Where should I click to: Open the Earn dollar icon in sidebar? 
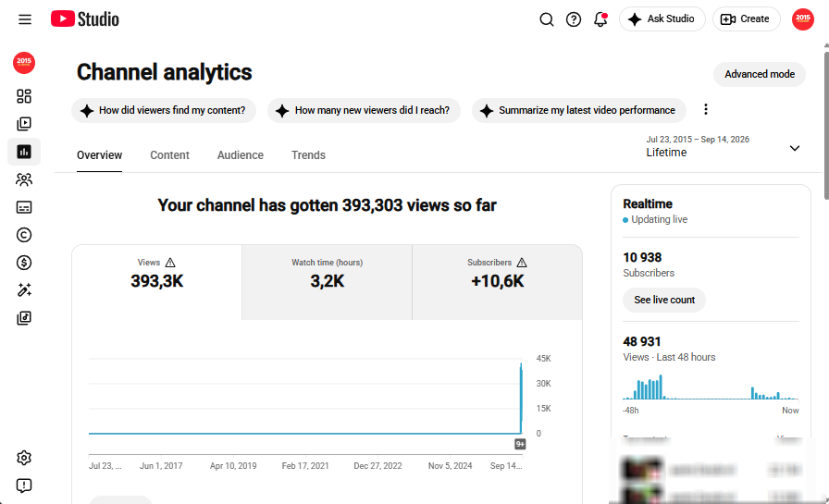pyautogui.click(x=24, y=263)
